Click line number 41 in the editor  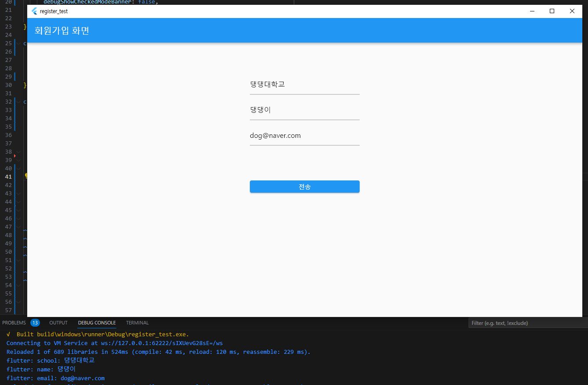click(x=8, y=177)
